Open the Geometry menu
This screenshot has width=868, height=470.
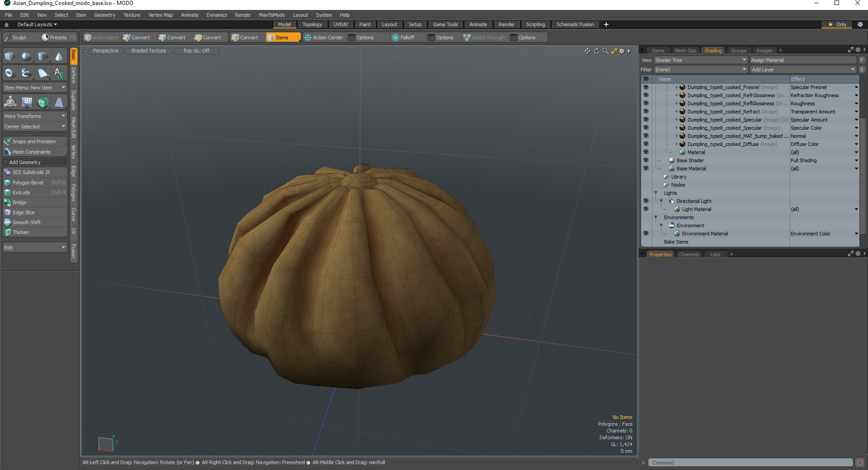click(x=104, y=15)
